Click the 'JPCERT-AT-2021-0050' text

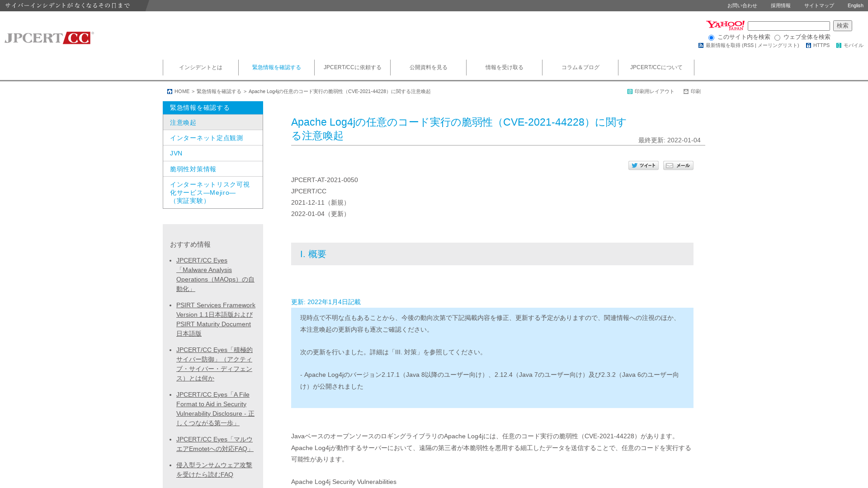pyautogui.click(x=325, y=180)
